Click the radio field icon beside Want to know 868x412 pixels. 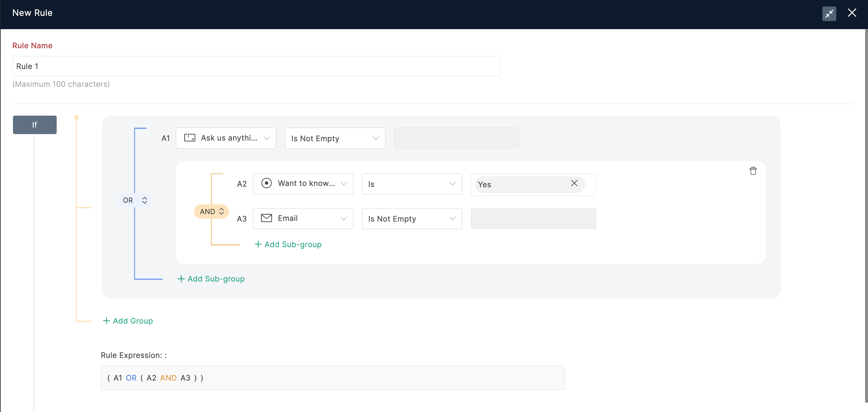(x=267, y=183)
